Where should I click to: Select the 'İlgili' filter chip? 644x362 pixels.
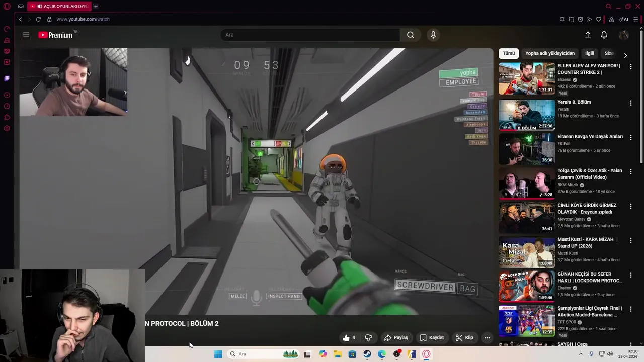click(x=589, y=53)
